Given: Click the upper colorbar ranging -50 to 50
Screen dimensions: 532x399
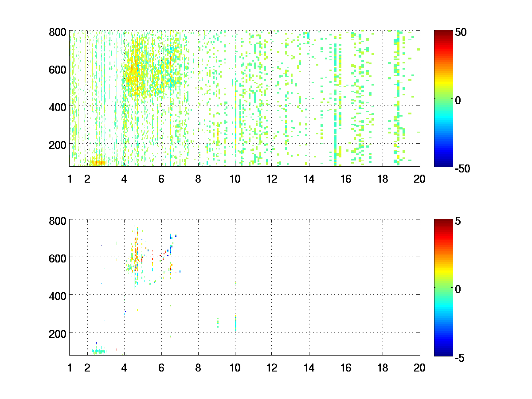Looking at the screenshot, I should [443, 98].
